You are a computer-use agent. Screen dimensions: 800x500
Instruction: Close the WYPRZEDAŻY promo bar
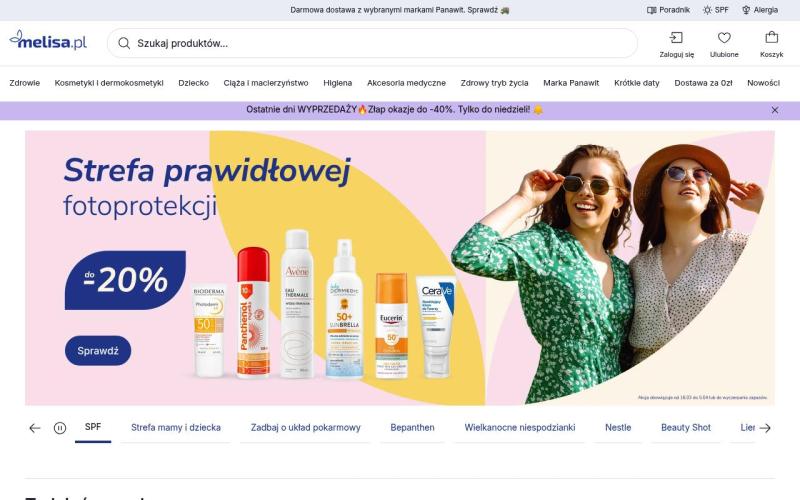(x=774, y=110)
